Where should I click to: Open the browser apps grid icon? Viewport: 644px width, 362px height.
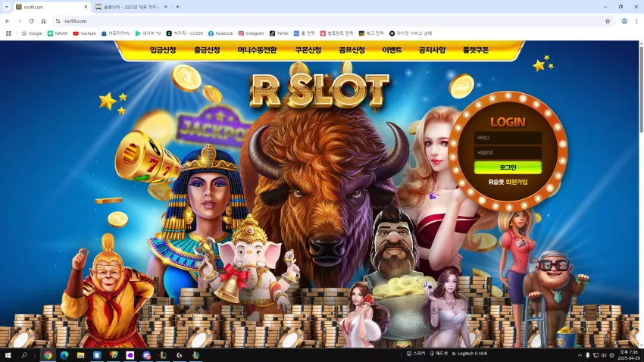tap(8, 33)
